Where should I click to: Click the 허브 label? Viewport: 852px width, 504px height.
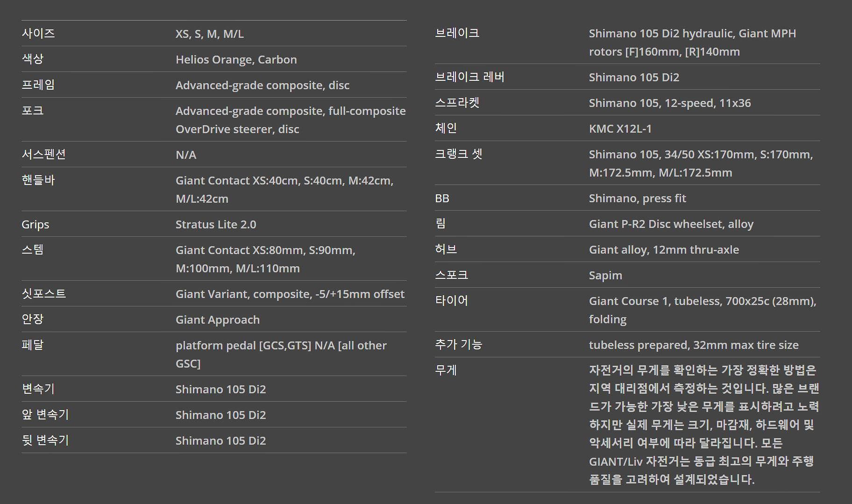tap(446, 249)
